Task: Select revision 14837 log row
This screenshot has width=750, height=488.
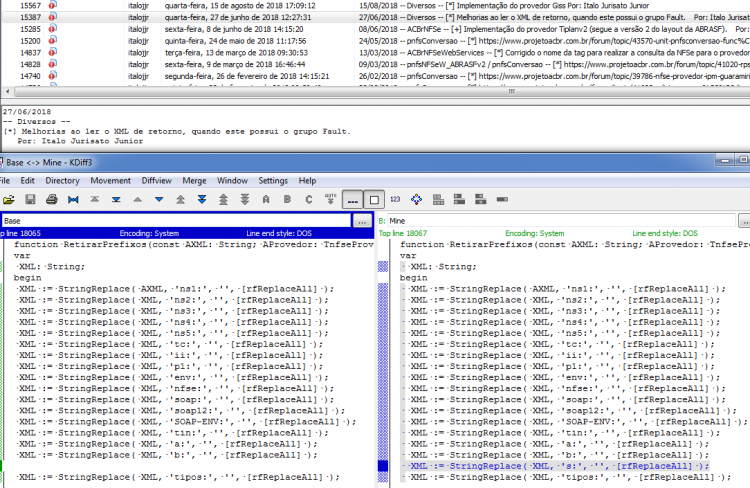Action: (375, 53)
